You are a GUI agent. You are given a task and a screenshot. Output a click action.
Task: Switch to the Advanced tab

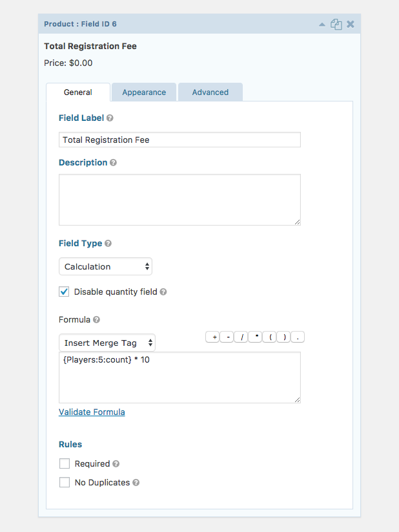click(x=210, y=92)
